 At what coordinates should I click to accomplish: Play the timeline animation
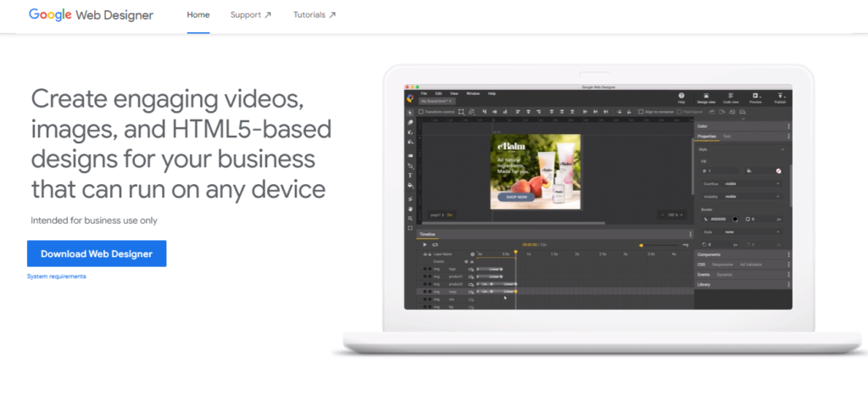point(425,244)
